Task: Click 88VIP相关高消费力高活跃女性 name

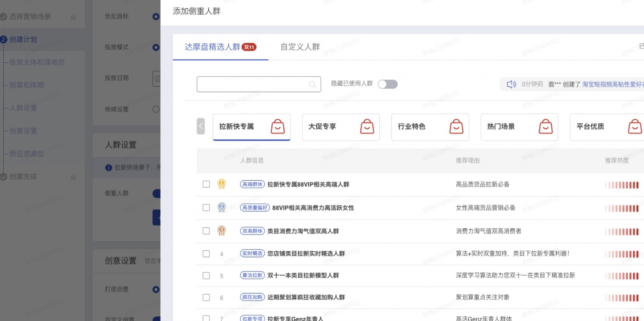Action: [313, 208]
